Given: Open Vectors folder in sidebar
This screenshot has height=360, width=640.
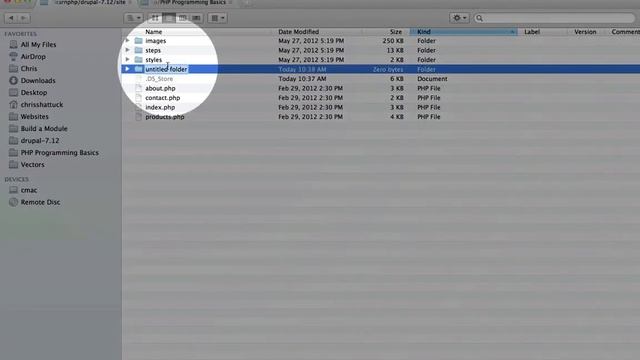Looking at the screenshot, I should tap(32, 164).
